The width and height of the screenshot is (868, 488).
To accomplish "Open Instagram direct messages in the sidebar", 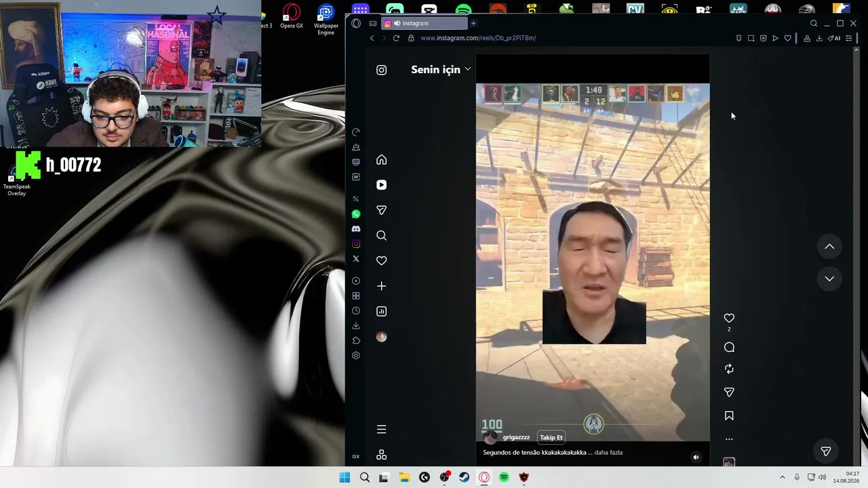I will pyautogui.click(x=381, y=211).
